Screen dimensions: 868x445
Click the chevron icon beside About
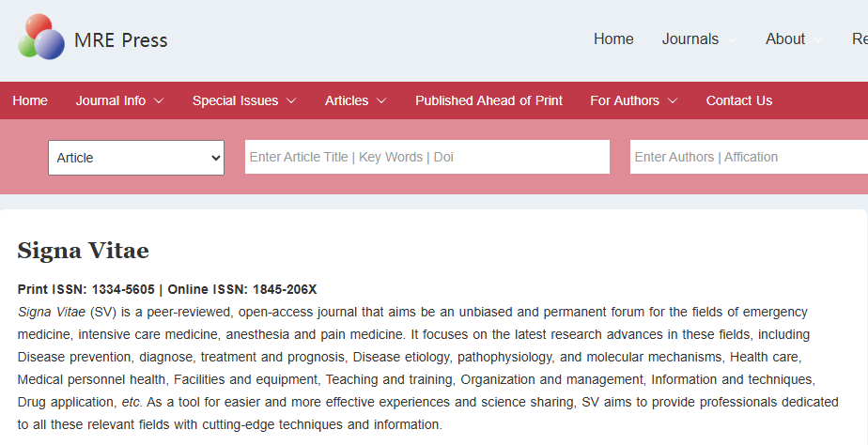click(817, 39)
